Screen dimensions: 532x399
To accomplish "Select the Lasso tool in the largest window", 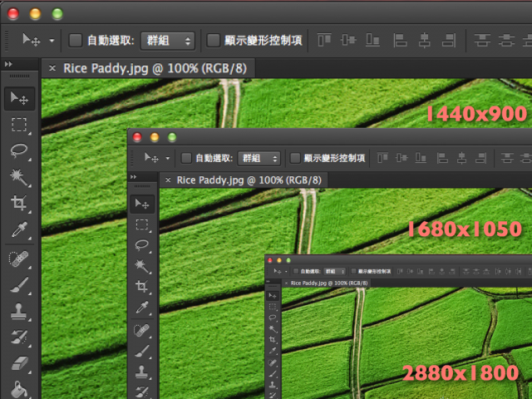I will (19, 150).
